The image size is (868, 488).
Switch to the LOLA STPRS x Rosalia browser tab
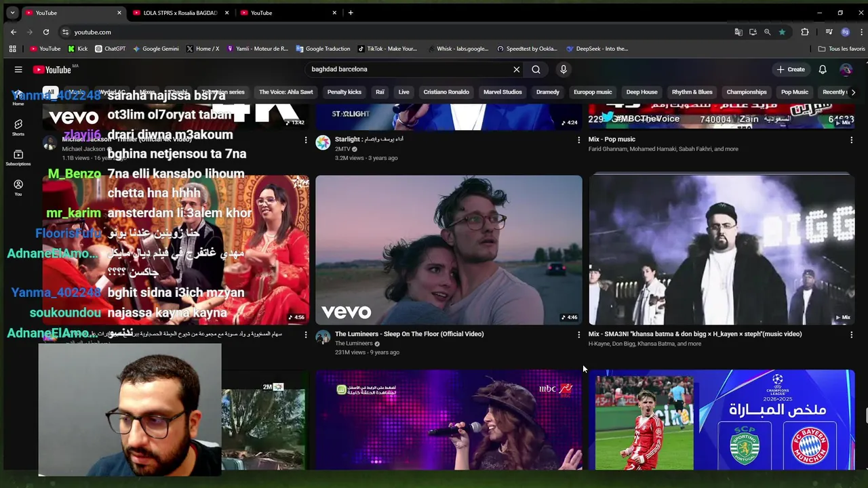pyautogui.click(x=178, y=13)
